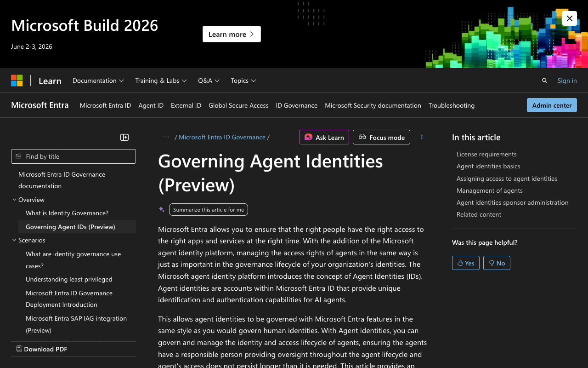
Task: Open the Ask Learn assistant
Action: [x=324, y=137]
